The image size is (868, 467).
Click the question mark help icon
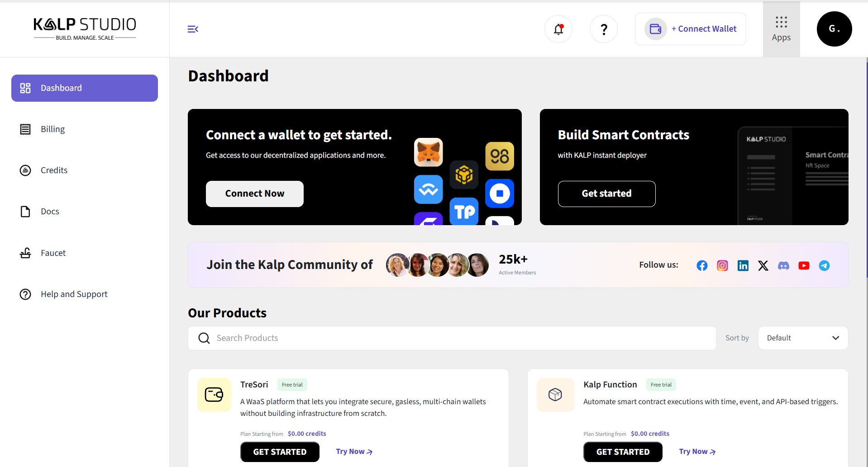click(604, 29)
